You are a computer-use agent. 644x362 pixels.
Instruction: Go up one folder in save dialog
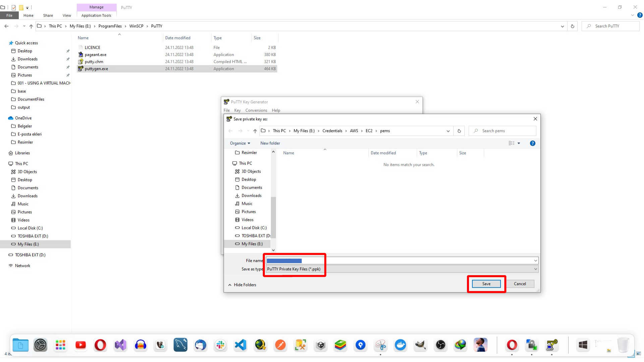coord(255,131)
